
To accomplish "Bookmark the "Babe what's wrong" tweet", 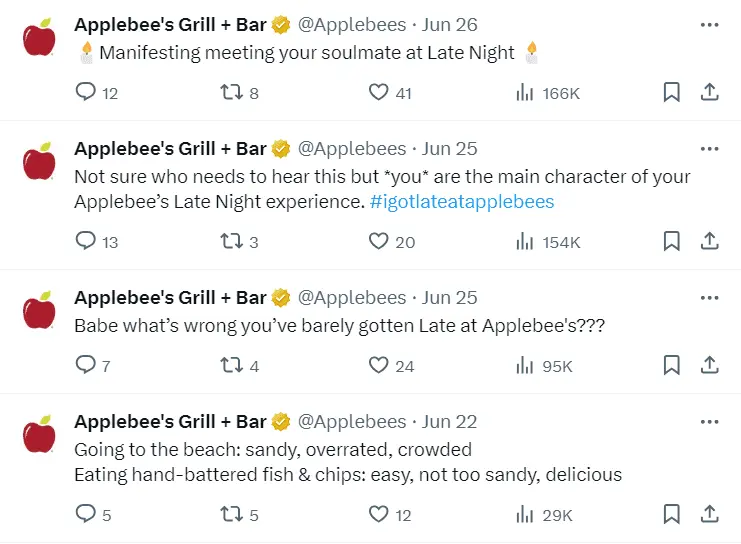I will (672, 366).
